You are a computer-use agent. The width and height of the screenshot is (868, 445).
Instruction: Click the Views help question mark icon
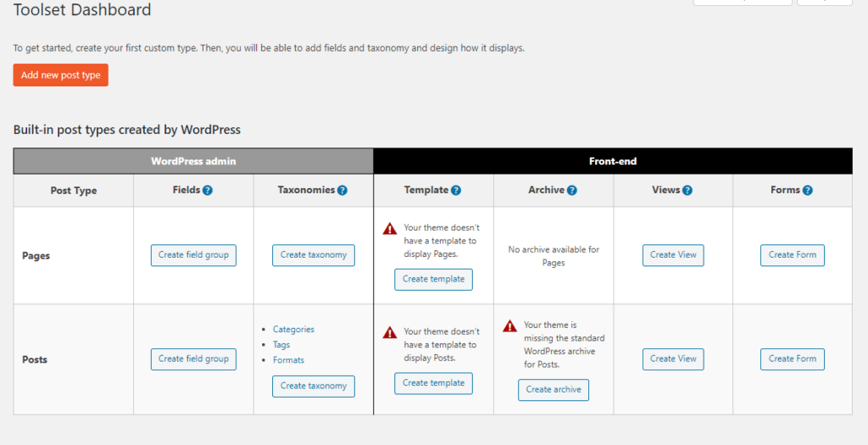(687, 191)
